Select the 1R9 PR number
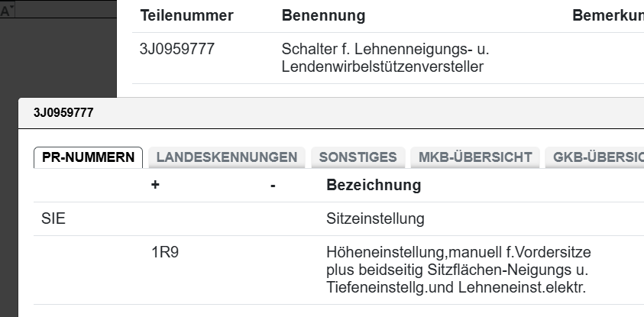The height and width of the screenshot is (317, 644). (x=165, y=253)
